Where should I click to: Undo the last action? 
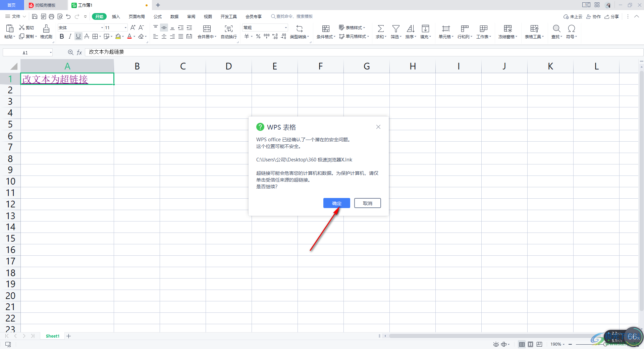(68, 16)
